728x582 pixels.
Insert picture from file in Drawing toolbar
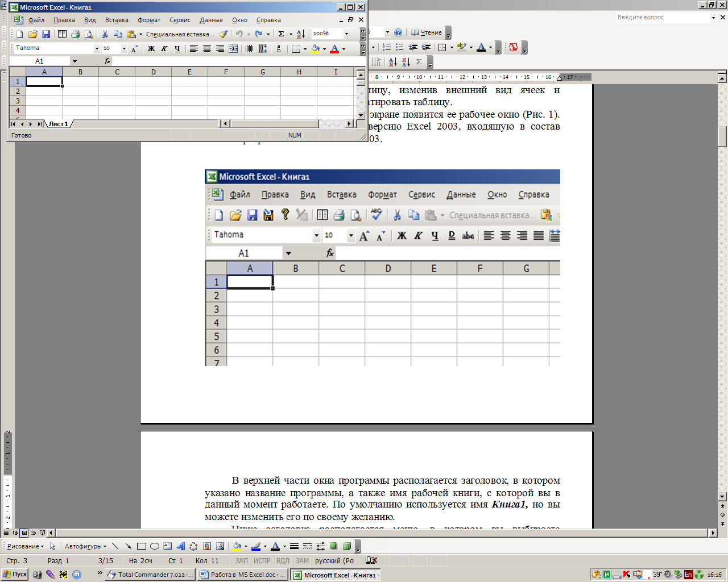(x=220, y=546)
